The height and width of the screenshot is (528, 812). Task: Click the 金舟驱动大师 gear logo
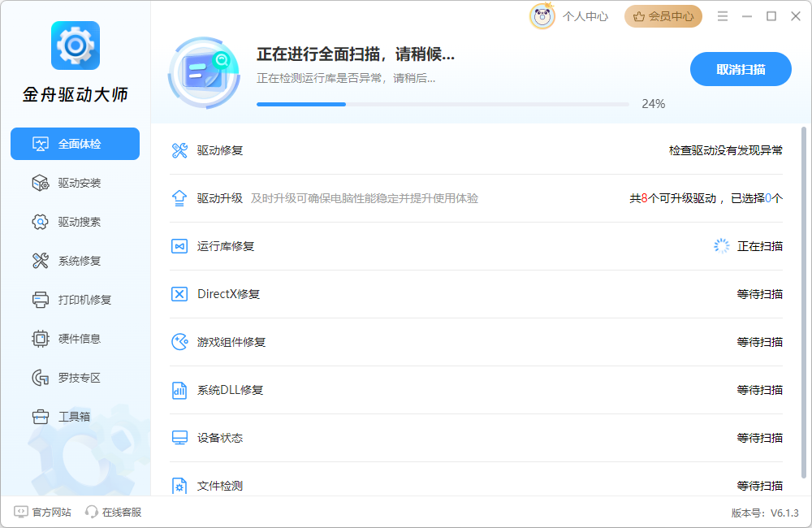[x=76, y=45]
